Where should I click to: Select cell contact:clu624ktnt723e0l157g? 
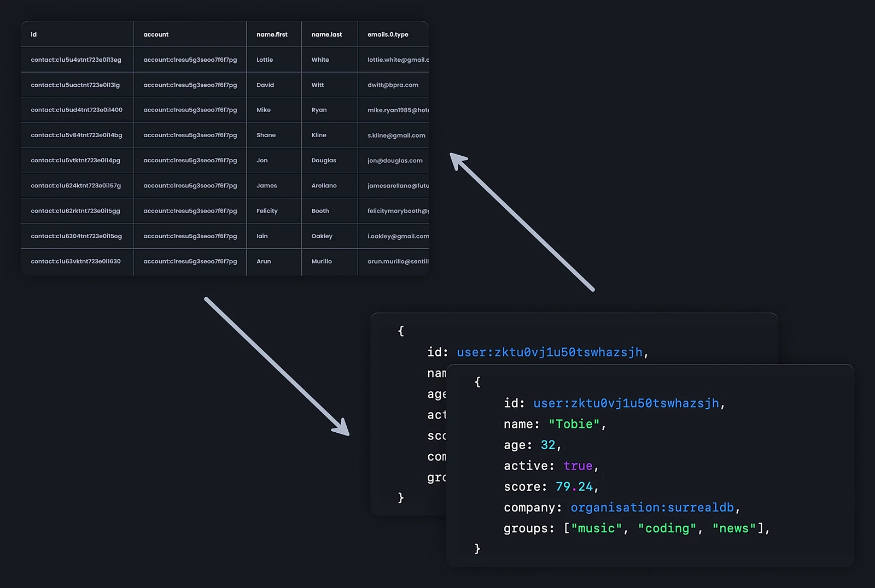76,185
